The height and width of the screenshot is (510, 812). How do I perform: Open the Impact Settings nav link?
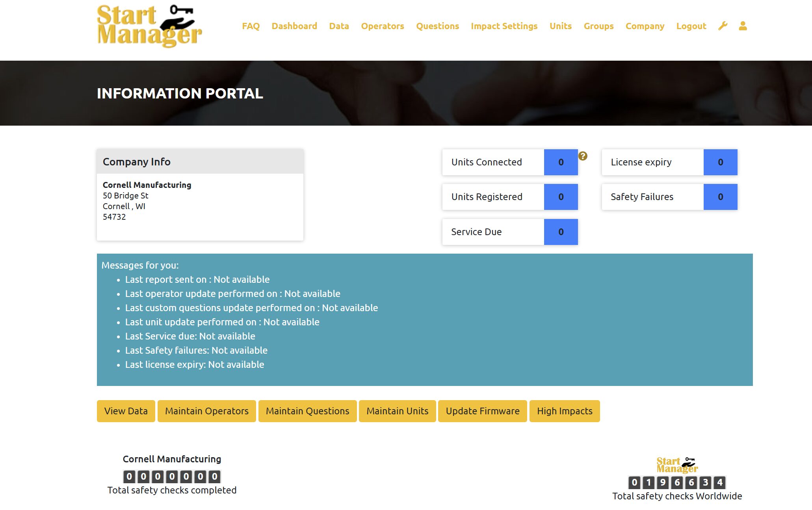(x=504, y=26)
